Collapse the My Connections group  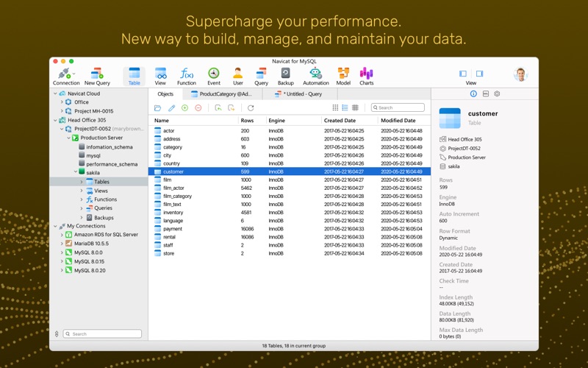coord(56,226)
